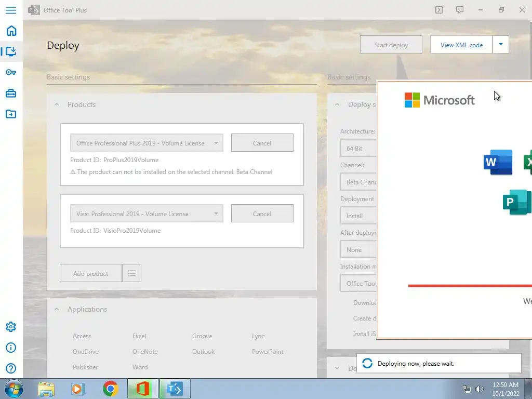Switch to Office Tool Plus taskbar icon
532x399 pixels.
(x=175, y=389)
